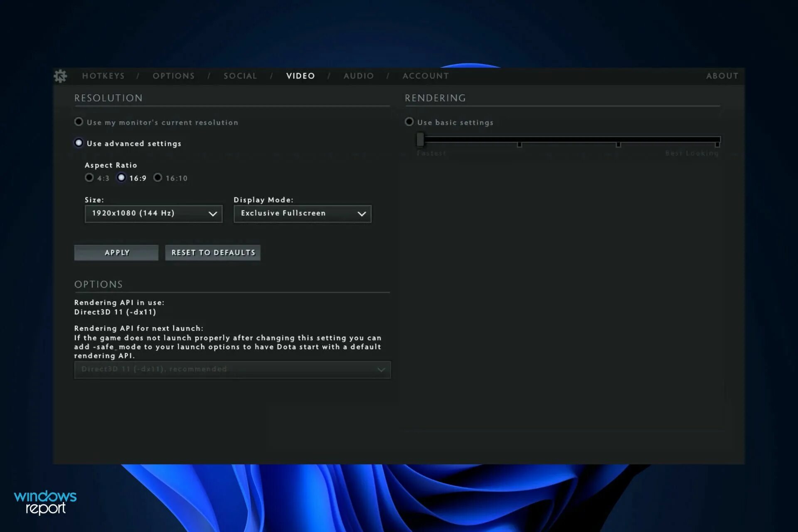
Task: Open the About page
Action: 722,76
